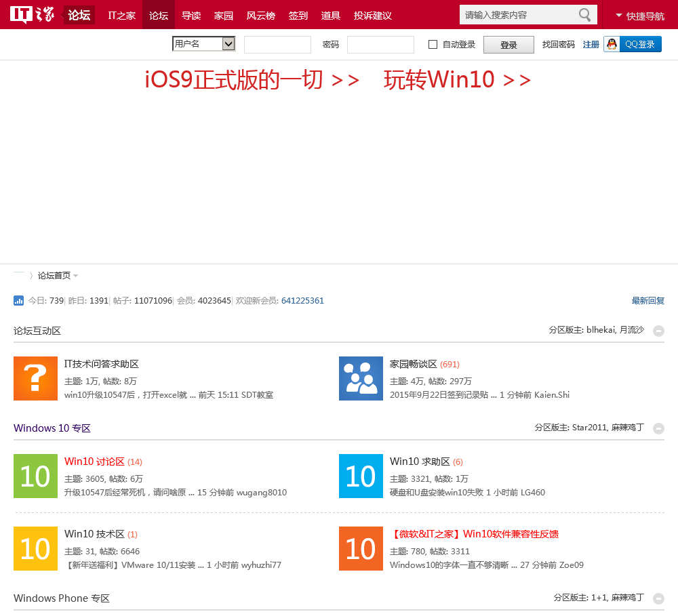Open the green 10 Win10 讨论区 icon
This screenshot has width=678, height=616.
tap(35, 476)
